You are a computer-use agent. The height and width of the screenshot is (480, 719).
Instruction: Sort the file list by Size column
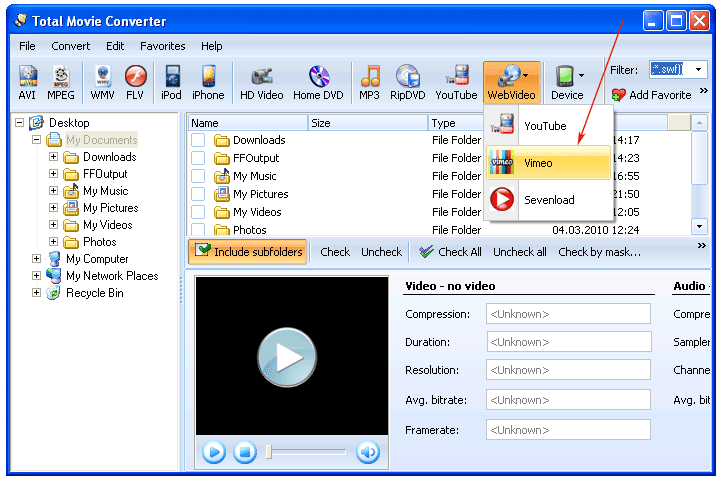(368, 123)
